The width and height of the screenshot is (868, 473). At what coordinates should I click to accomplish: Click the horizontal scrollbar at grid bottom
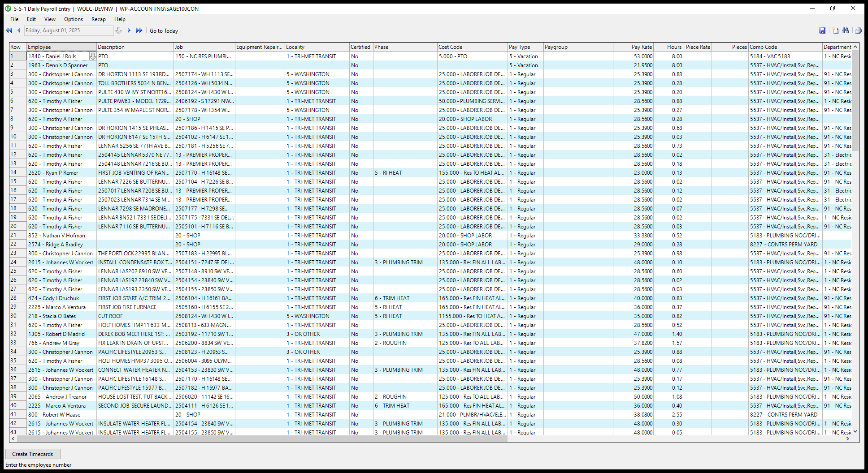click(x=260, y=439)
